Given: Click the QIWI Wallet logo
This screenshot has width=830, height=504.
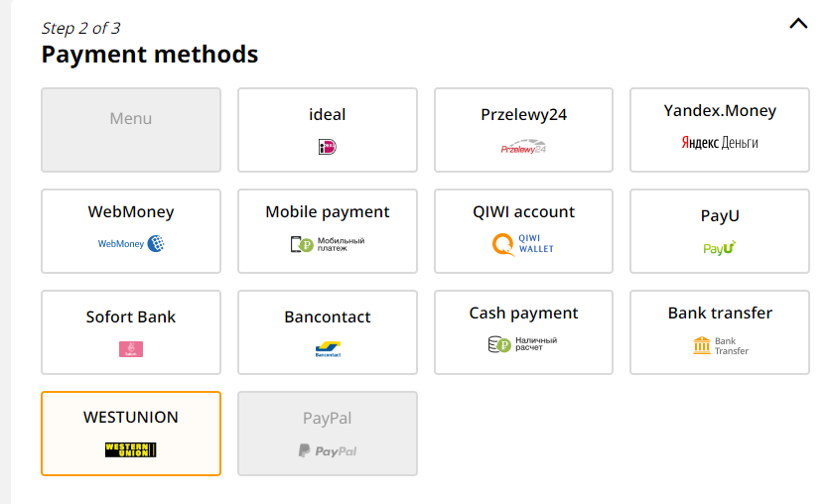Looking at the screenshot, I should 523,243.
